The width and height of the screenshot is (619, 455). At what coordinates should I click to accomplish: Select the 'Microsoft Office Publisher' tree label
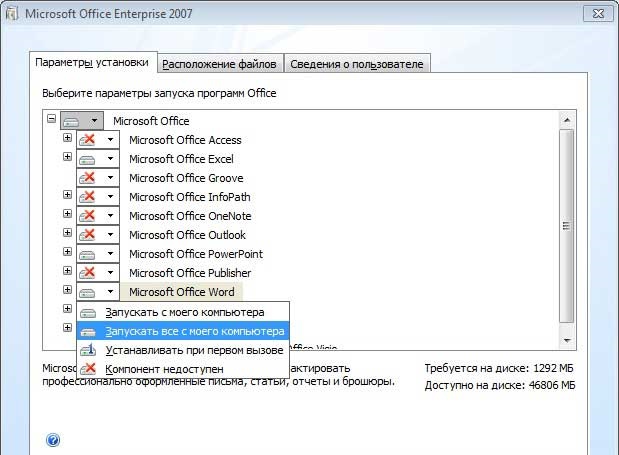190,272
